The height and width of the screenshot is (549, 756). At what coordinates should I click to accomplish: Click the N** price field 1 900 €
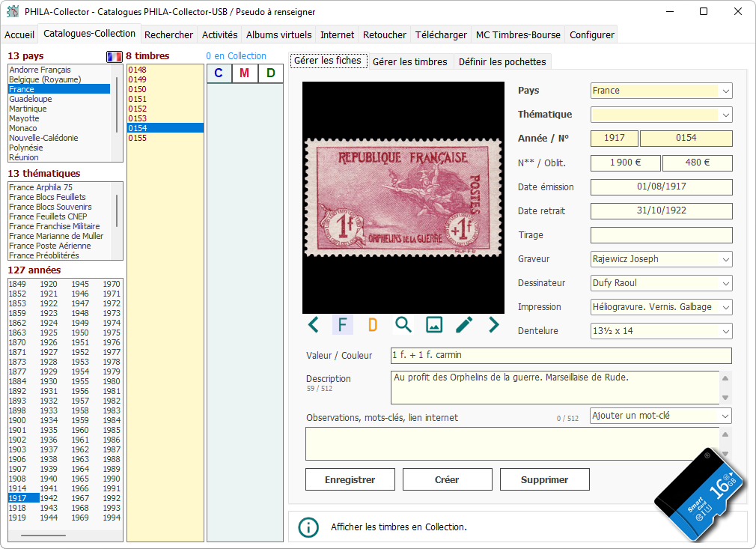tap(625, 163)
